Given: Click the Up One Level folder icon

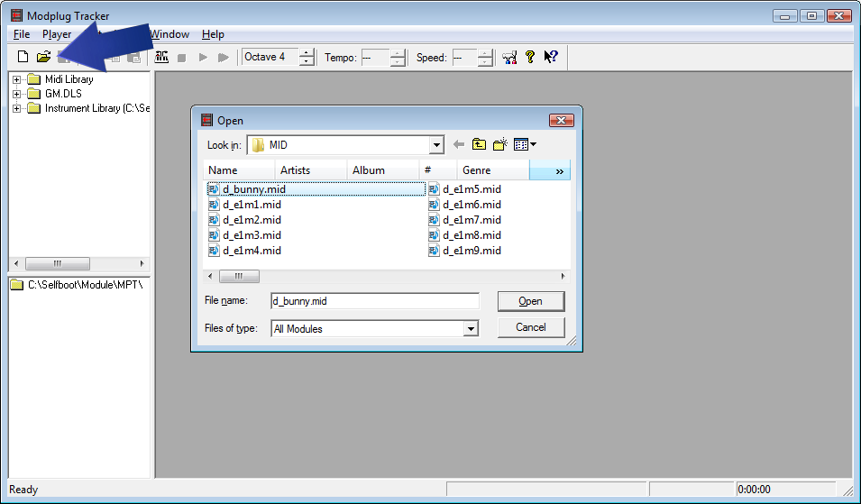Looking at the screenshot, I should 479,144.
